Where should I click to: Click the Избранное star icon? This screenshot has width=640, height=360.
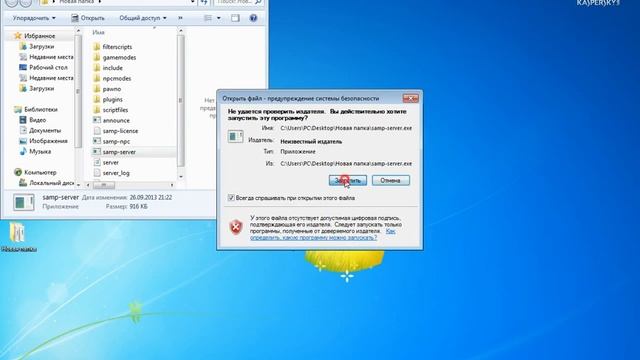(x=17, y=36)
